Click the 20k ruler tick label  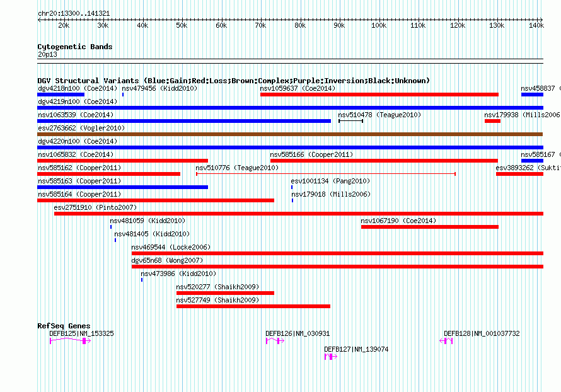[x=64, y=25]
